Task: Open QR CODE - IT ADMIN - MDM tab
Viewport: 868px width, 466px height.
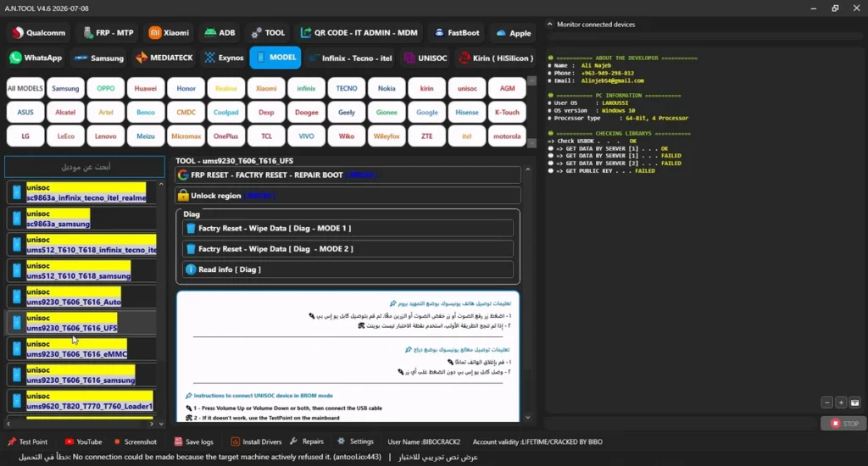Action: pos(359,33)
